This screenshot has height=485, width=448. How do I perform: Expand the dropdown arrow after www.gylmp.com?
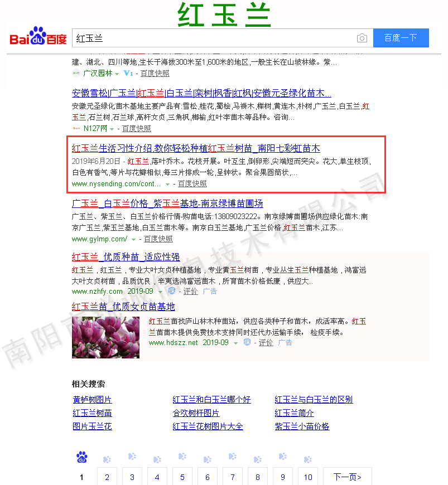(133, 239)
